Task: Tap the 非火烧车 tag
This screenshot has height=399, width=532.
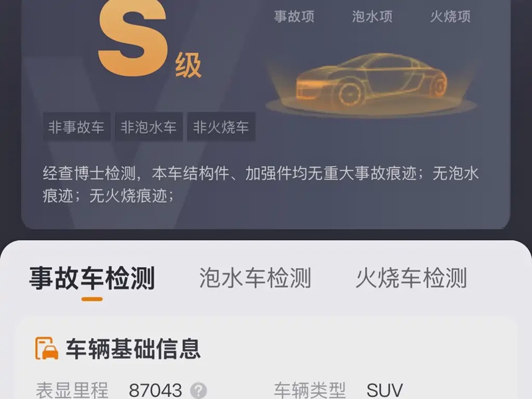Action: pyautogui.click(x=221, y=127)
